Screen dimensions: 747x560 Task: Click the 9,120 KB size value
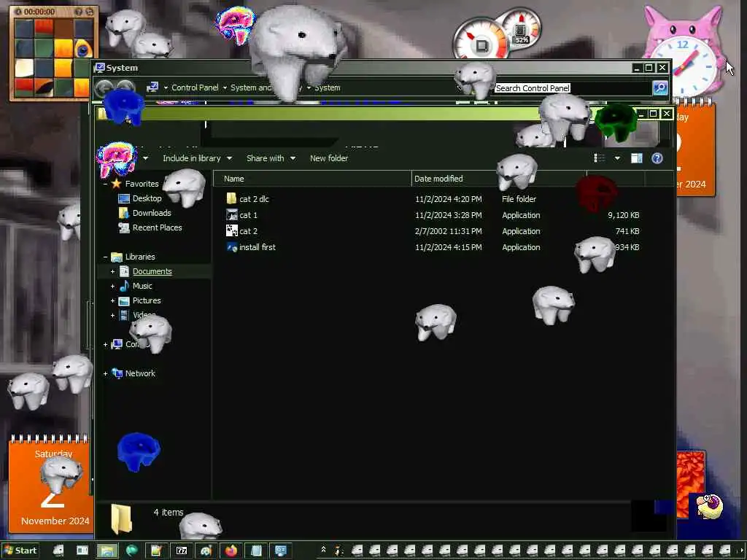(623, 215)
